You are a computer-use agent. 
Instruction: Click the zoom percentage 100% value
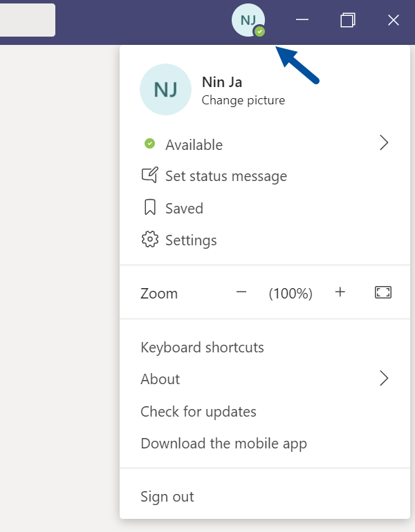tap(290, 294)
